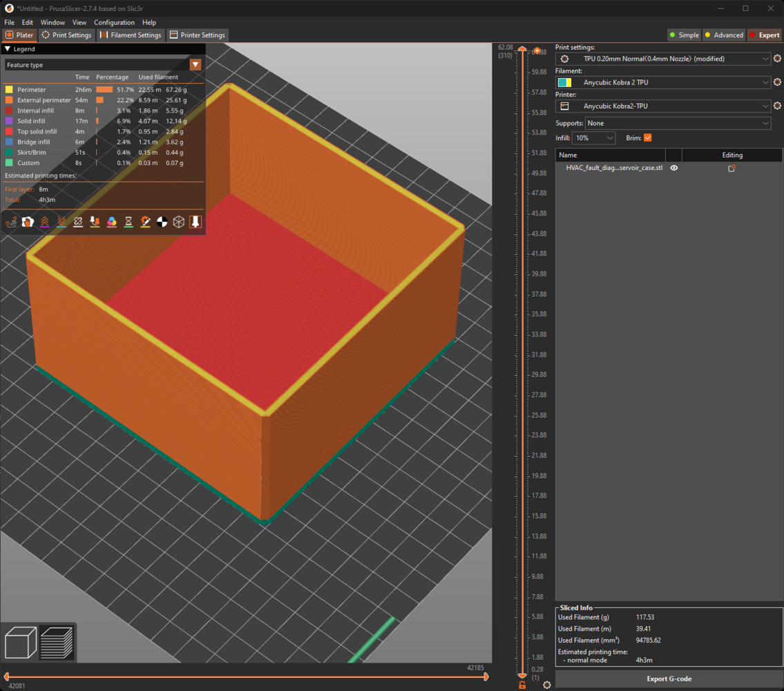784x691 pixels.
Task: Click gear icon next to Filament preset
Action: tap(777, 82)
